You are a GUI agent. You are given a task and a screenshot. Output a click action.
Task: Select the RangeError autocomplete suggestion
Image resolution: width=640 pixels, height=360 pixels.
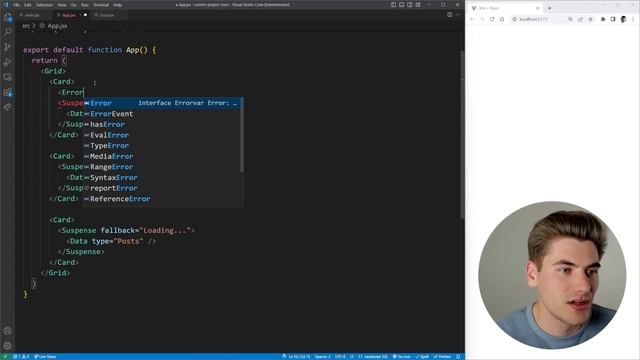tap(163, 167)
